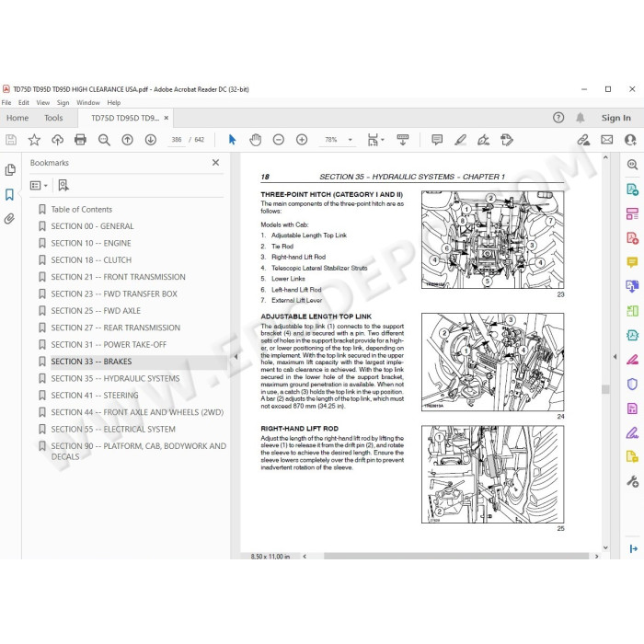The height and width of the screenshot is (644, 644).
Task: Collapse the right tools pane arrow
Action: pos(615,357)
